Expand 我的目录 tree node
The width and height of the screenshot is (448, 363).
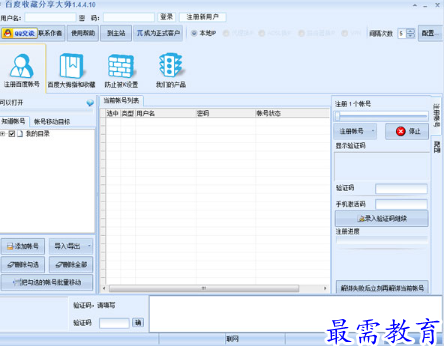(3, 134)
